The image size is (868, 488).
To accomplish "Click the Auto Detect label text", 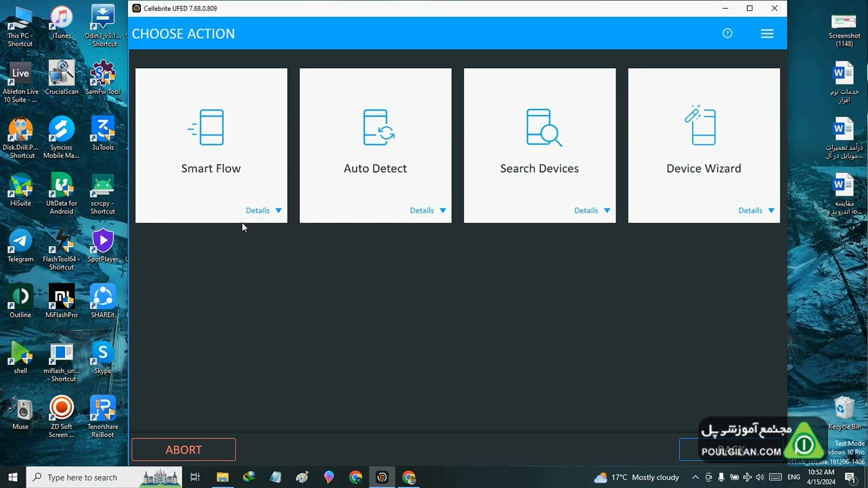I will (x=375, y=168).
